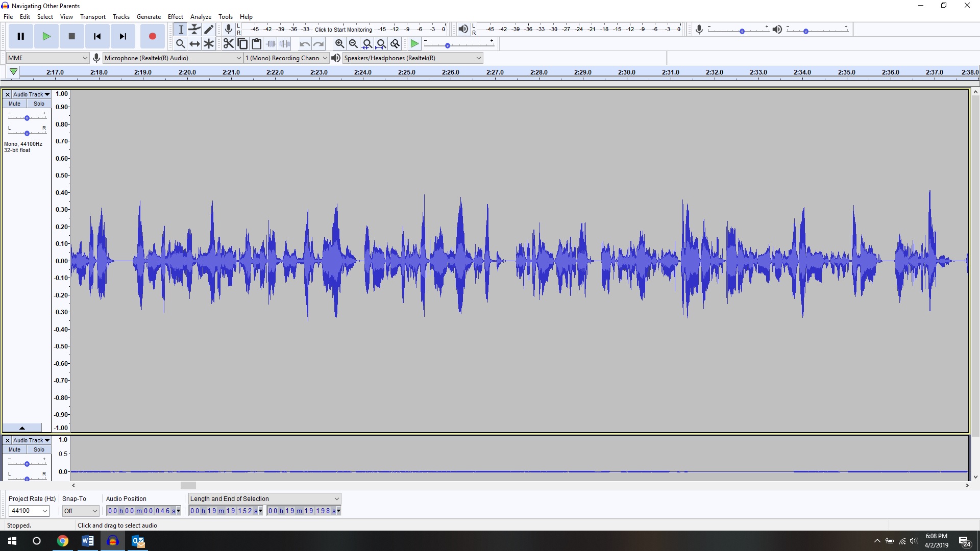The height and width of the screenshot is (551, 980).
Task: Select the Draw (pencil) tool
Action: tap(209, 29)
